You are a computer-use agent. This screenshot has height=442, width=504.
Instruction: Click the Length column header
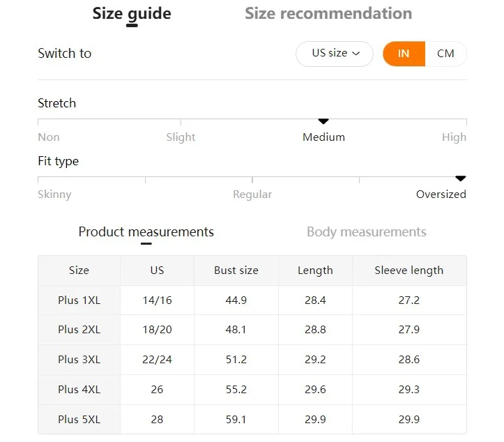(315, 270)
